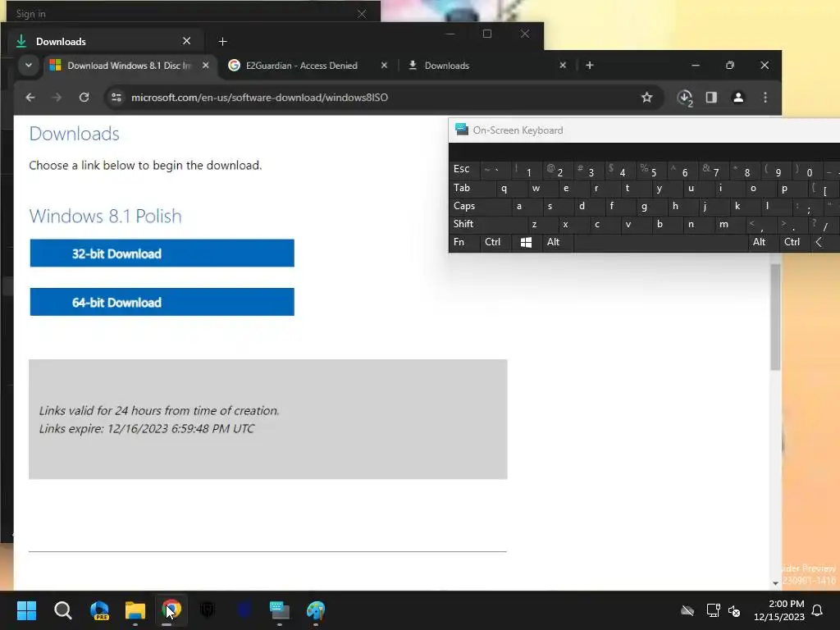
Task: Open the Windows Start menu
Action: pos(26,610)
